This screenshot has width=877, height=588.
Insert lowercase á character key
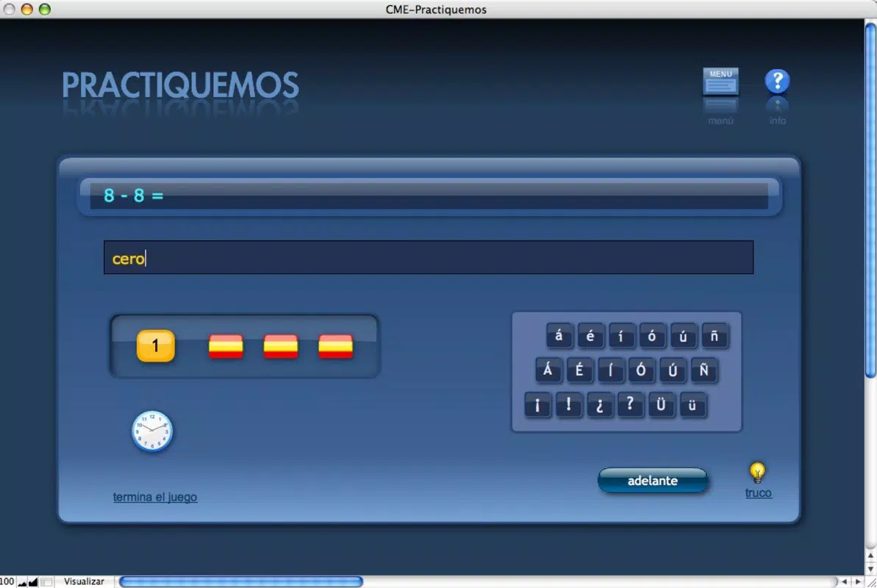[x=559, y=336]
